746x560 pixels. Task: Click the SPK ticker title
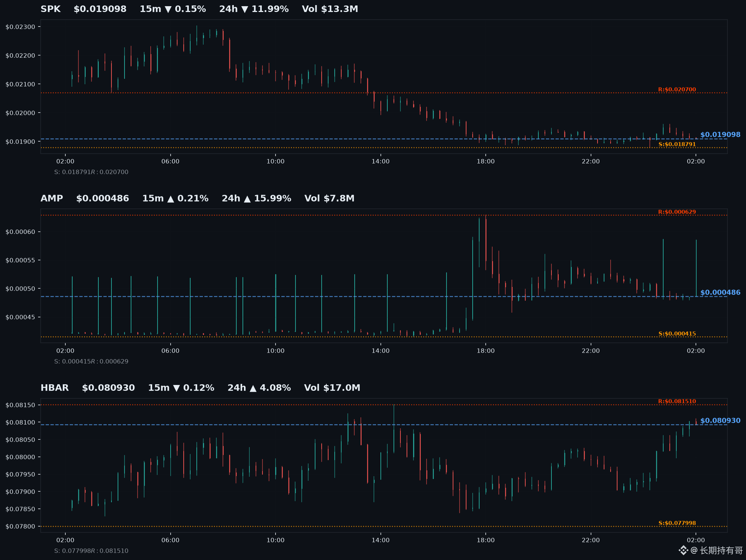[x=50, y=9]
